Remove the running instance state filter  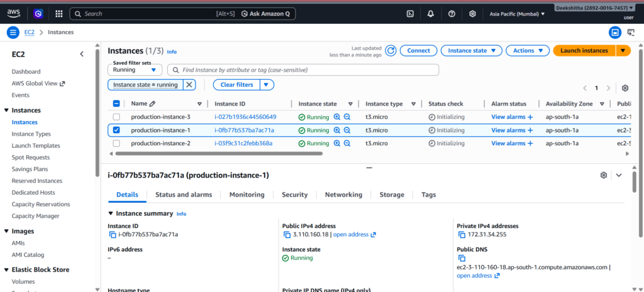coord(189,85)
